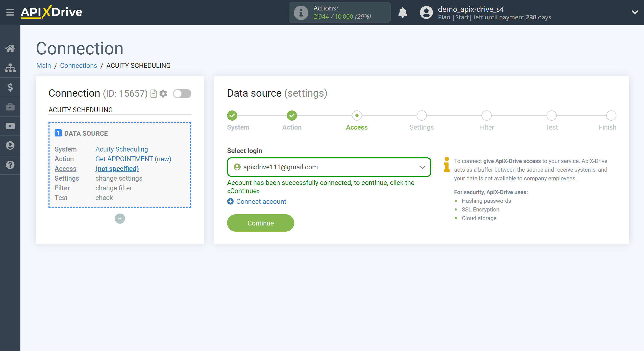Viewport: 644px width, 351px height.
Task: Open Get APPOINTMENT (new) action link
Action: [x=133, y=159]
